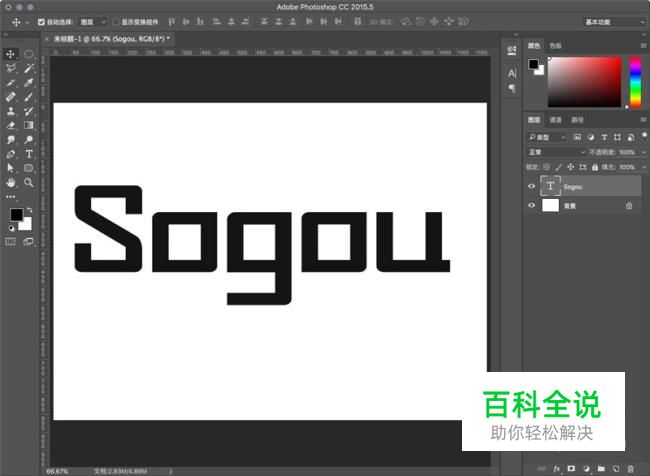Switch to the 通道 channels tab

point(555,120)
